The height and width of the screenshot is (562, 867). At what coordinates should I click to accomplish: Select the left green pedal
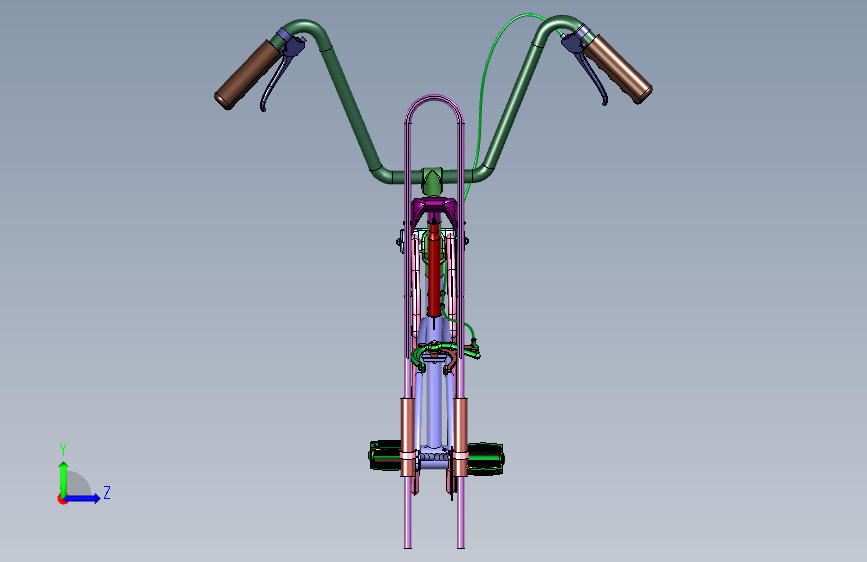385,455
